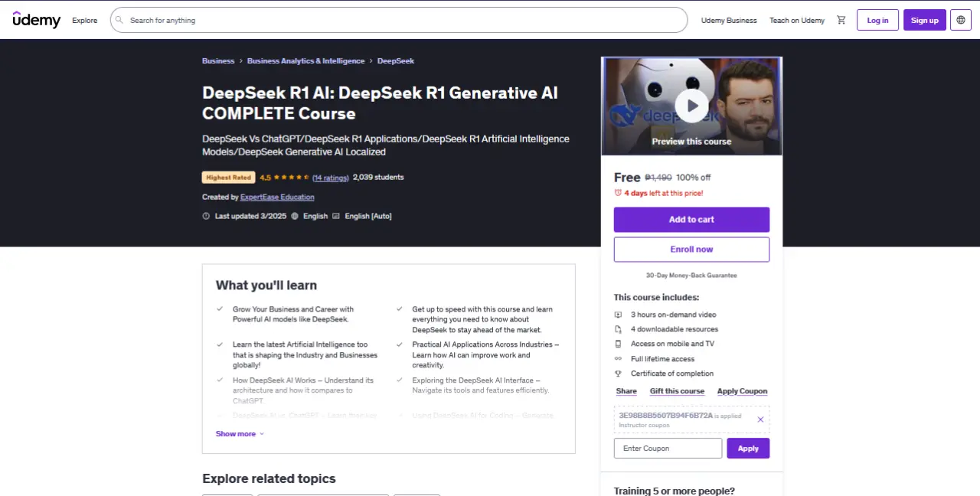Click Apply Coupon link

(742, 391)
